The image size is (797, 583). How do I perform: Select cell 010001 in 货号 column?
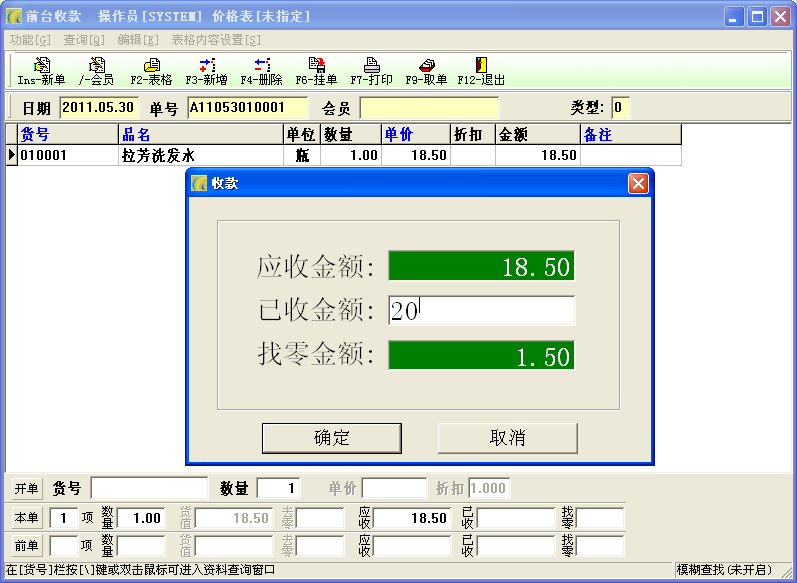(x=68, y=155)
